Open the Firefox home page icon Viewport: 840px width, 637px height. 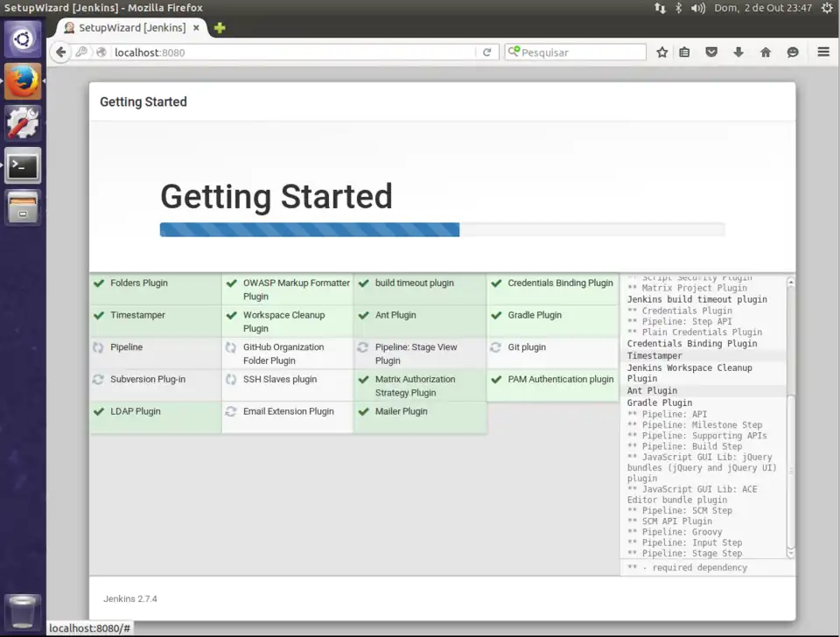[x=765, y=52]
